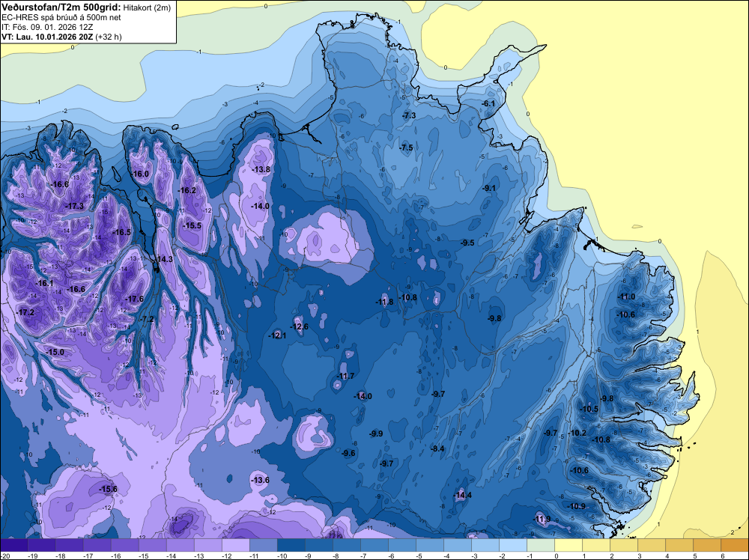Image resolution: width=749 pixels, height=560 pixels.
Task: Select the legend swatch labeled -7
Action: click(374, 545)
